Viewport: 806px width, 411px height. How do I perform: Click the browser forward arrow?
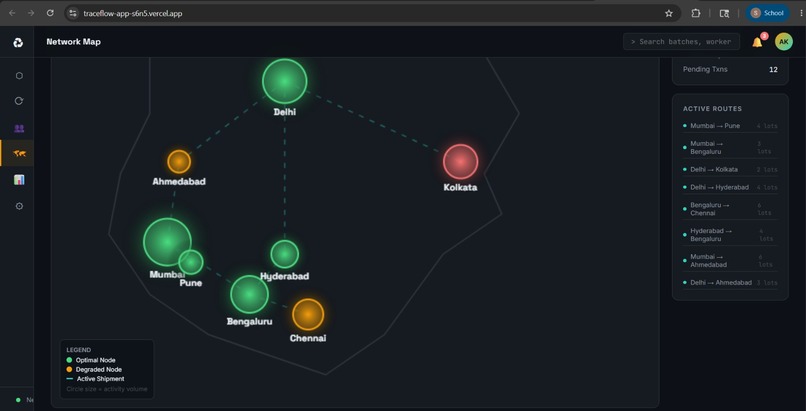[x=31, y=13]
